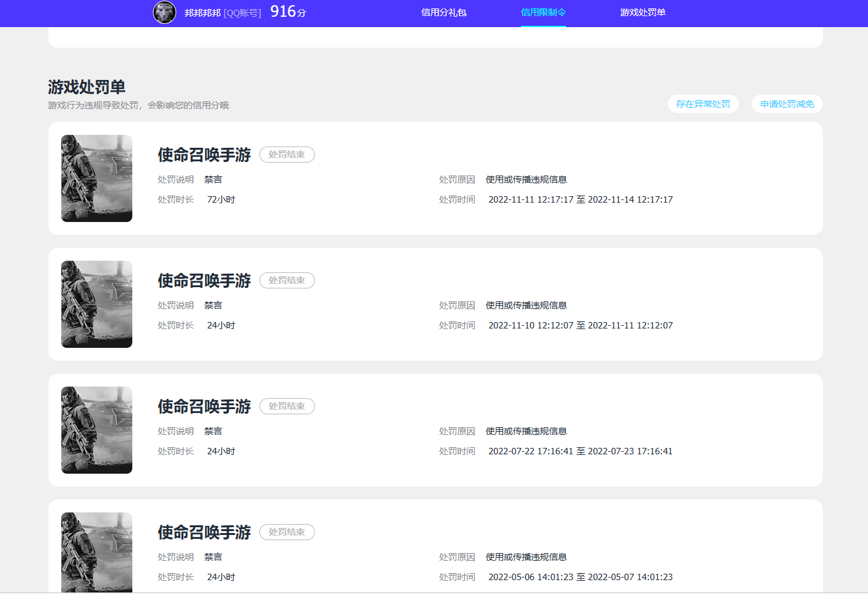
Task: Click the 处罚结束 badge on the 2022-05-06 penalty
Action: click(287, 532)
